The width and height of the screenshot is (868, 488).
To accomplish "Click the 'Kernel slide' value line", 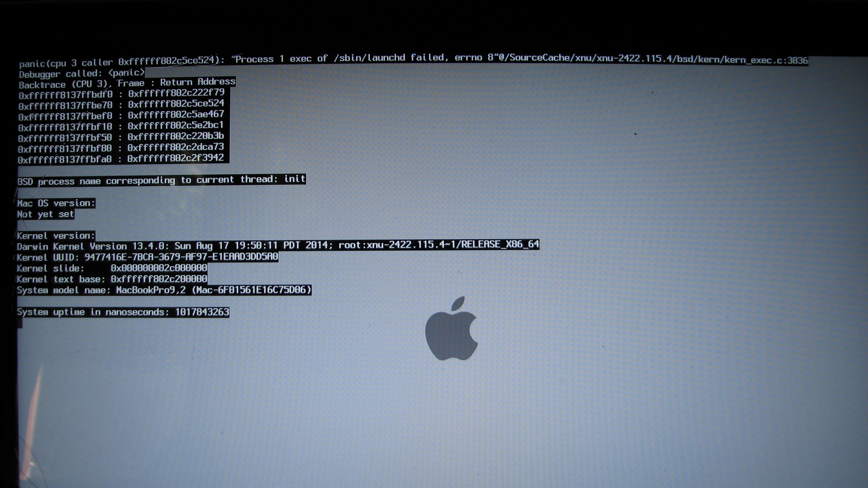I will (112, 268).
